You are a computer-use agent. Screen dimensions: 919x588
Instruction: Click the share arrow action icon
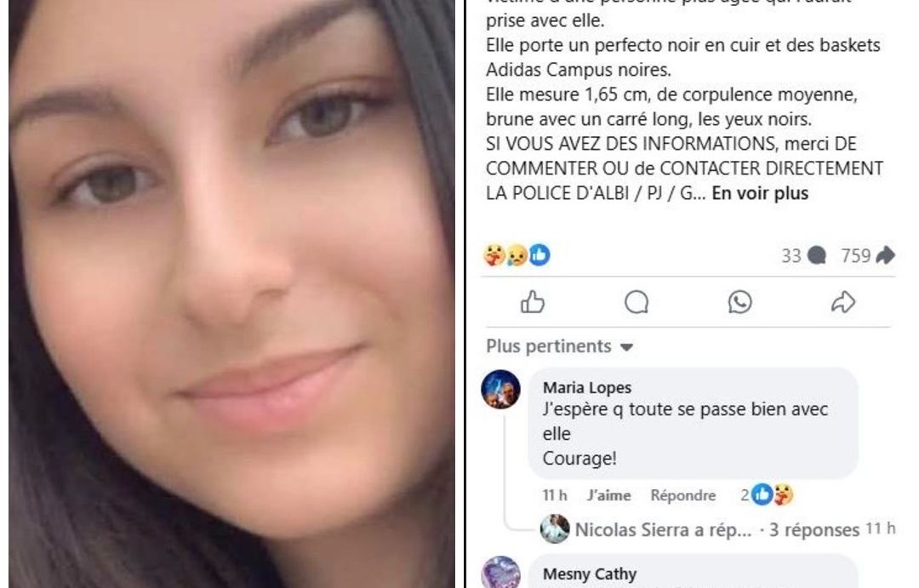click(842, 302)
